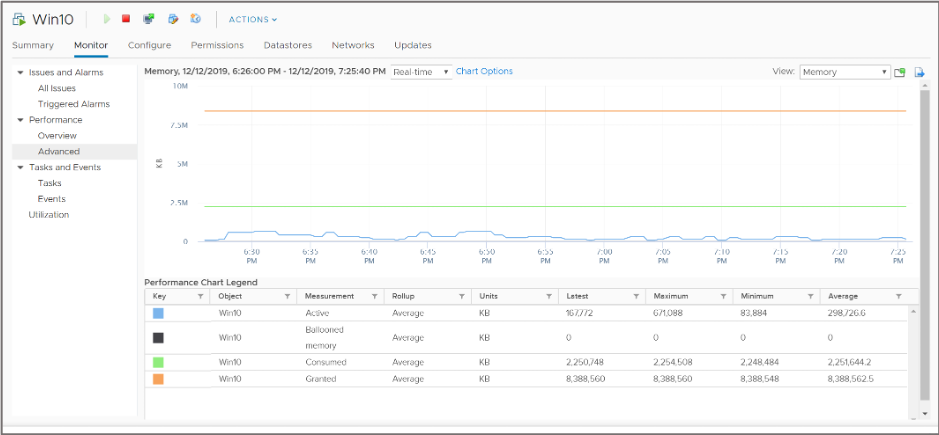Screen dimensions: 939x435
Task: Open the Datastores tab
Action: 287,45
